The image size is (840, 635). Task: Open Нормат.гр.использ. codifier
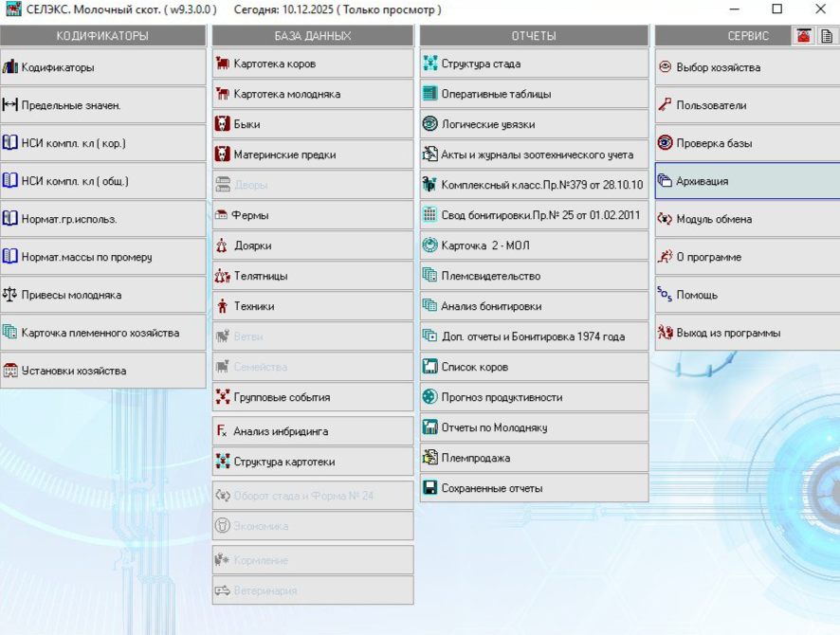click(102, 219)
